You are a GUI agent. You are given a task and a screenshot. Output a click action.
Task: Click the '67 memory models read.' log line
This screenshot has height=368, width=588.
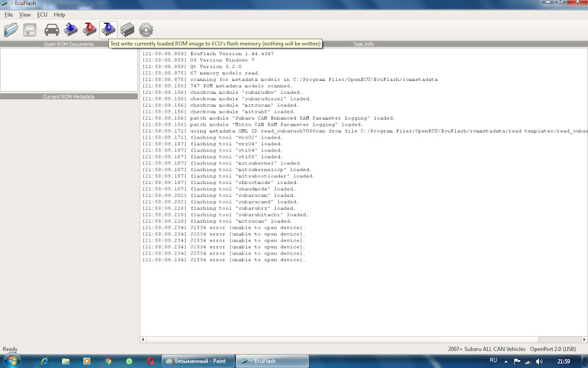[202, 73]
